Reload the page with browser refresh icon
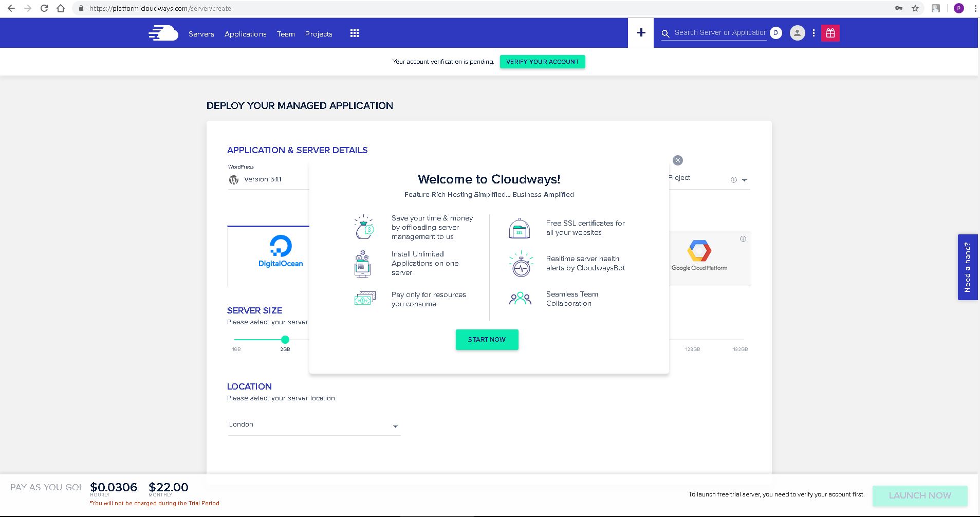The height and width of the screenshot is (517, 980). click(x=44, y=8)
